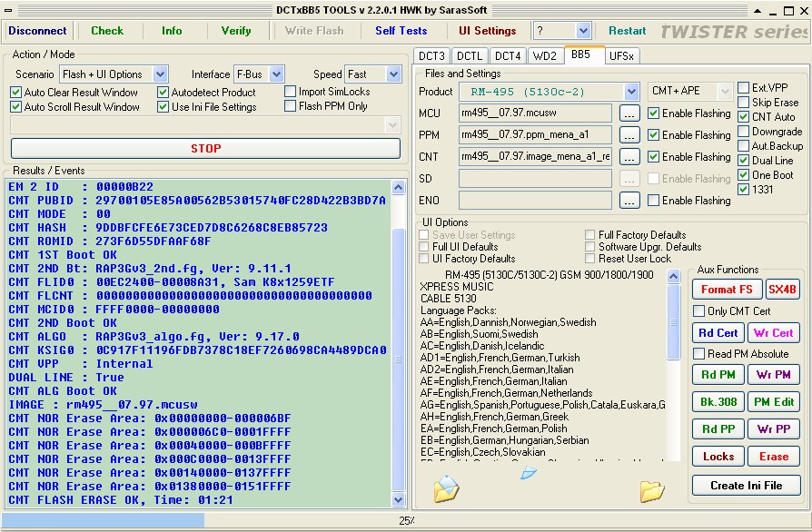
Task: Click the small blue paper plane icon
Action: [x=529, y=472]
